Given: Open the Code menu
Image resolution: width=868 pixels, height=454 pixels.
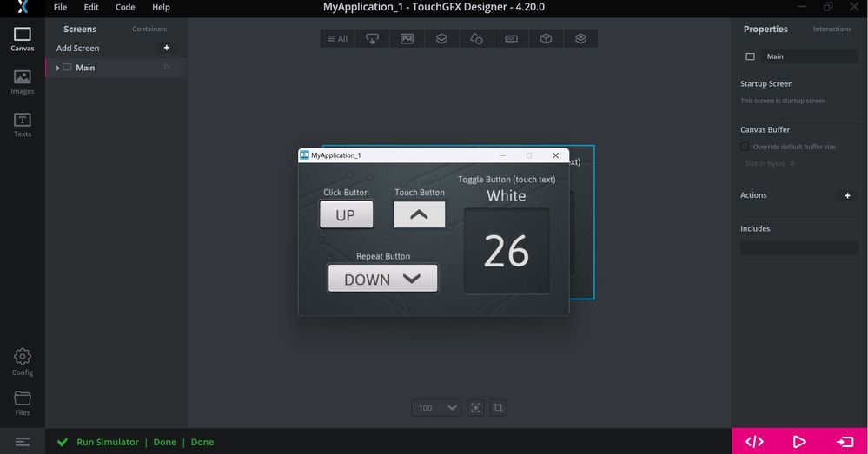Looking at the screenshot, I should (125, 7).
